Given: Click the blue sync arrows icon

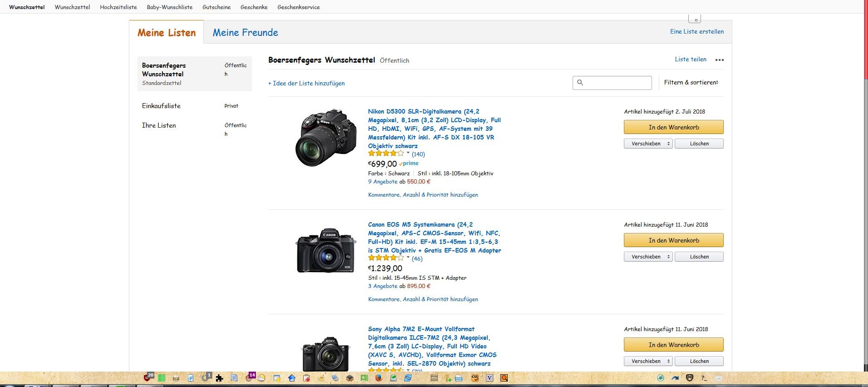Looking at the screenshot, I should pos(408,378).
